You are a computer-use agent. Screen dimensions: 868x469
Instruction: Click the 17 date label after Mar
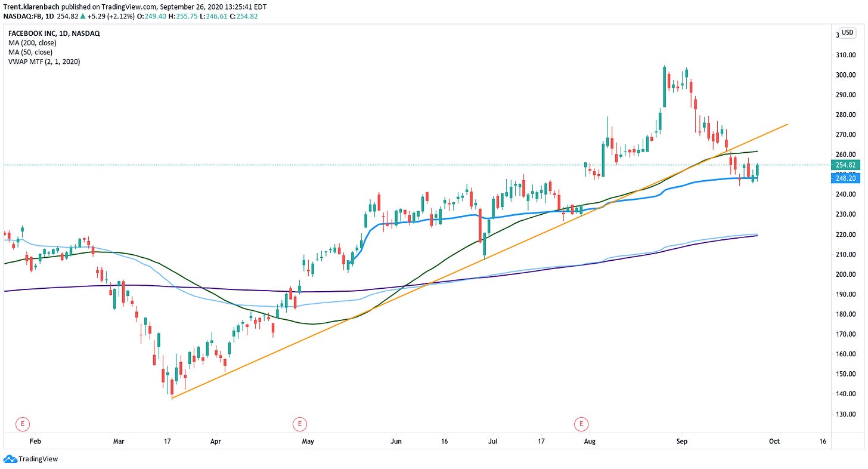[168, 442]
